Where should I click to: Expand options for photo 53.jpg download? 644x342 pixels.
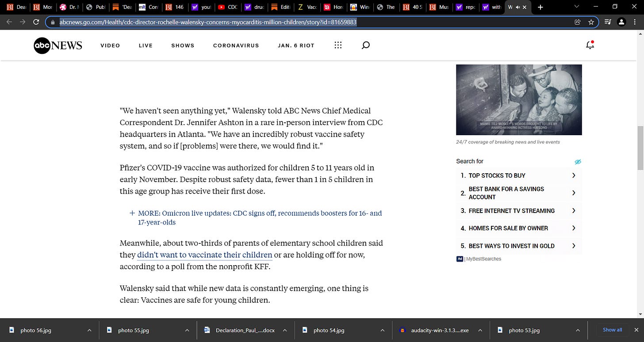[x=578, y=330]
